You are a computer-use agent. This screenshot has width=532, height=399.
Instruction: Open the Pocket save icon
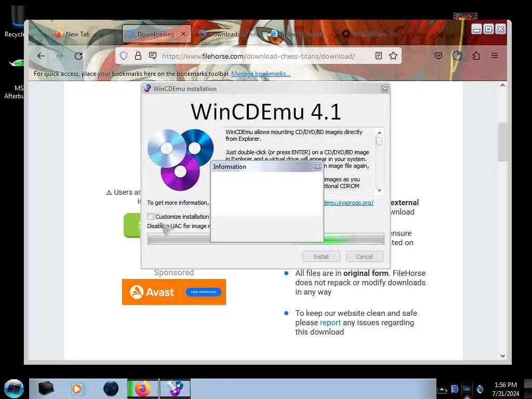(438, 56)
